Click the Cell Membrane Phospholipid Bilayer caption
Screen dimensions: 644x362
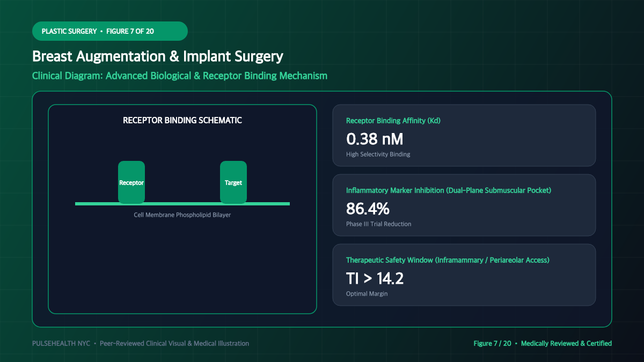(182, 215)
